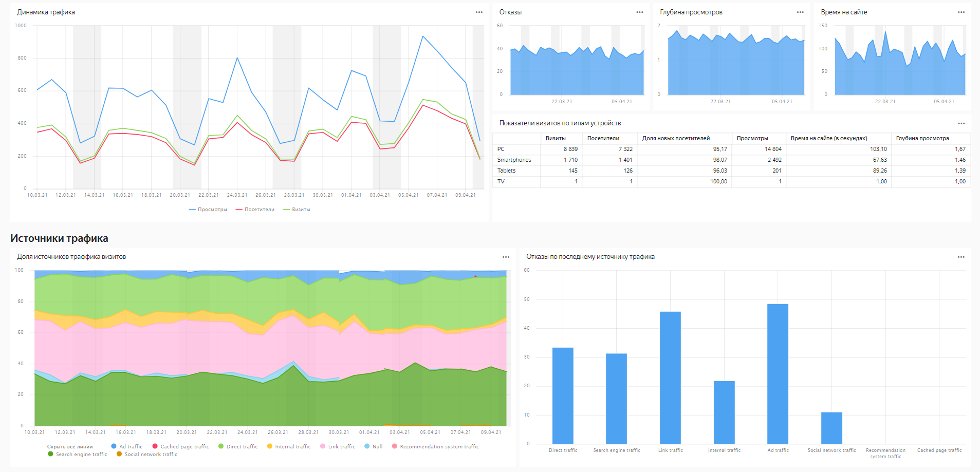Hide Direct traffic series via legend
The width and height of the screenshot is (980, 472).
(x=238, y=447)
